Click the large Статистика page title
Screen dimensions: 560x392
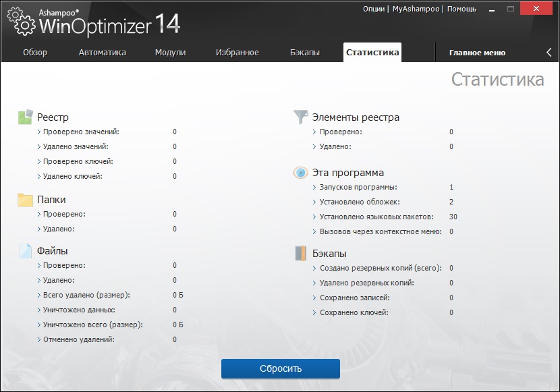point(497,80)
